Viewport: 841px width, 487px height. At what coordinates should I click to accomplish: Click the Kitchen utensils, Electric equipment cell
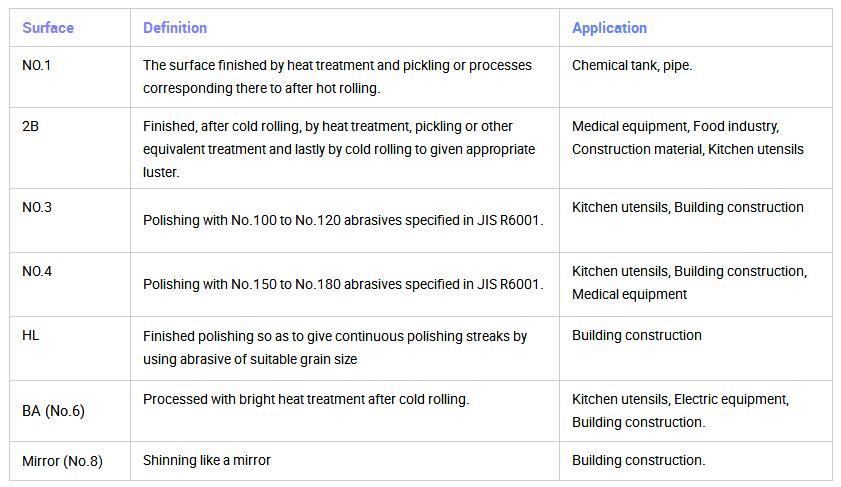696,411
